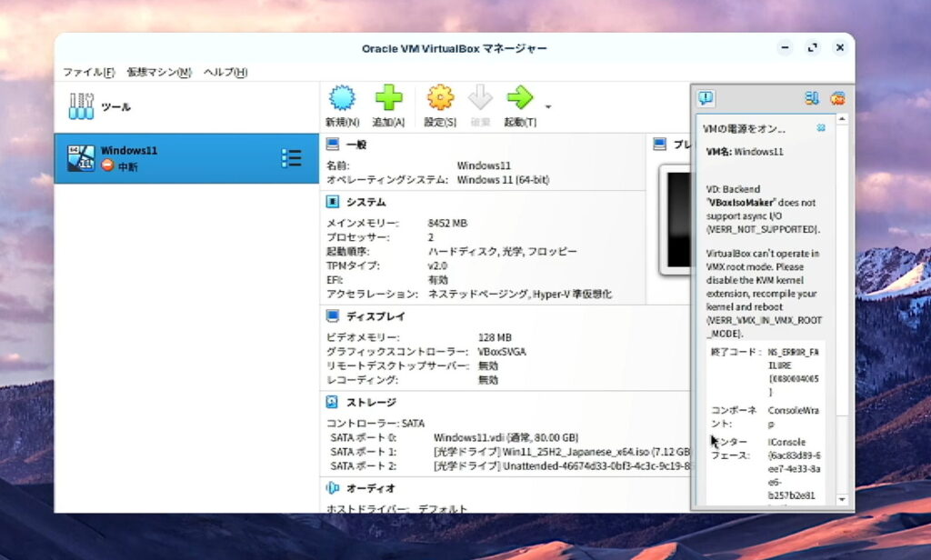Click the 一般 (General) section header
931x560 pixels.
click(356, 145)
